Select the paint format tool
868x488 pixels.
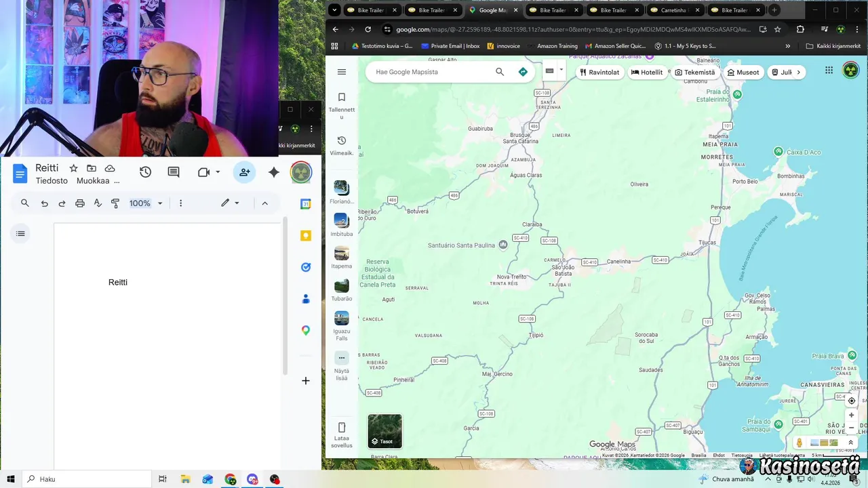115,203
